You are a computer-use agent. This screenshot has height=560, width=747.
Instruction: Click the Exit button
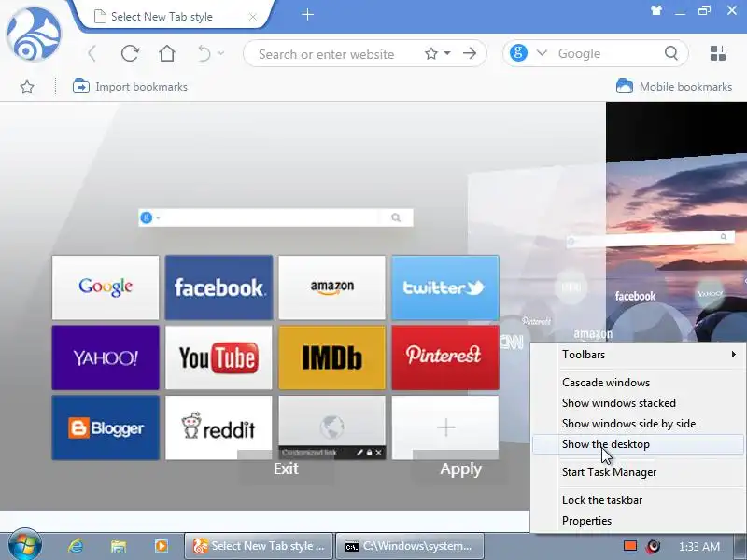click(x=286, y=469)
